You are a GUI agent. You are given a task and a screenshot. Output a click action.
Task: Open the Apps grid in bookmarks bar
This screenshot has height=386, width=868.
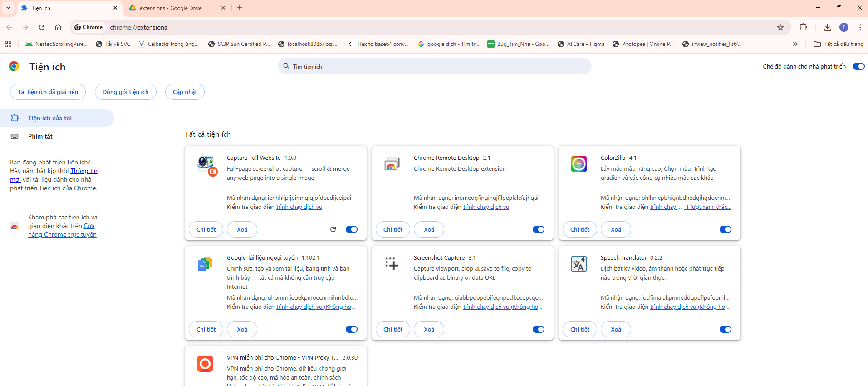(8, 44)
